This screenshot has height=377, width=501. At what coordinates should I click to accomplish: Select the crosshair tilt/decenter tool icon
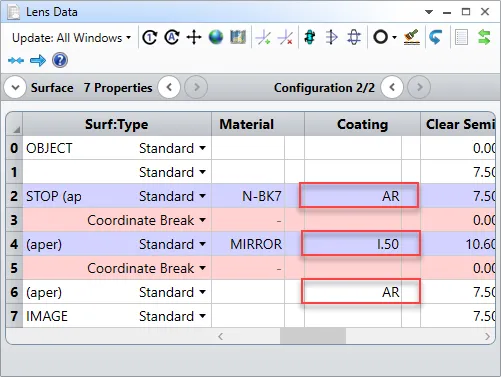tap(194, 37)
